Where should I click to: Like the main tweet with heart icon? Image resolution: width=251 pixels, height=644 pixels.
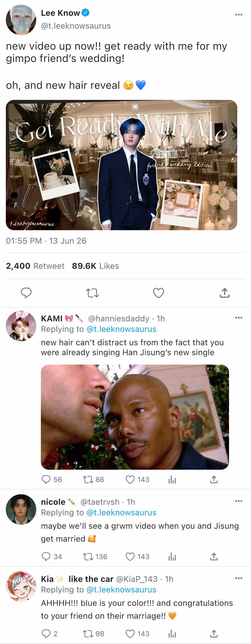pos(158,293)
